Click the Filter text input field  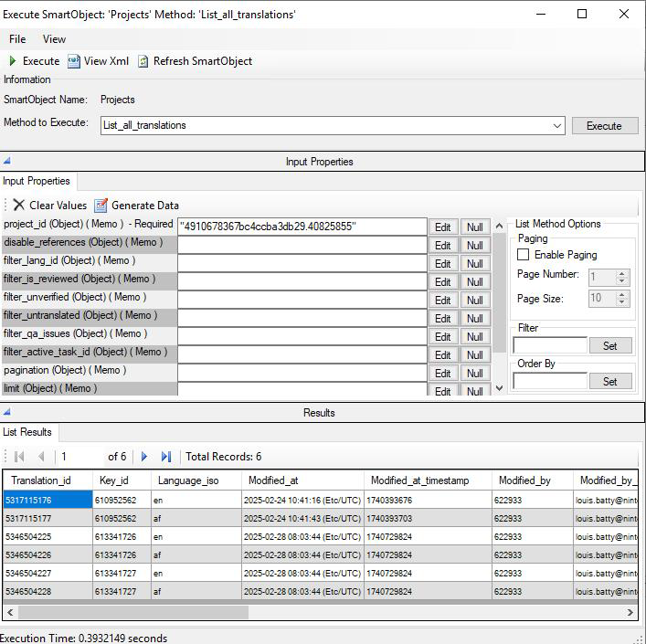pyautogui.click(x=549, y=345)
